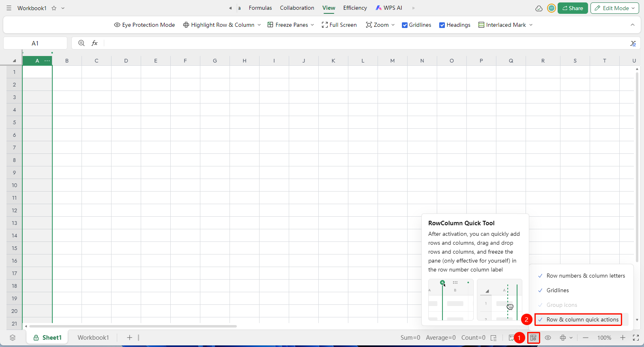Open the hamburger main menu
This screenshot has height=347, width=644.
coord(9,8)
